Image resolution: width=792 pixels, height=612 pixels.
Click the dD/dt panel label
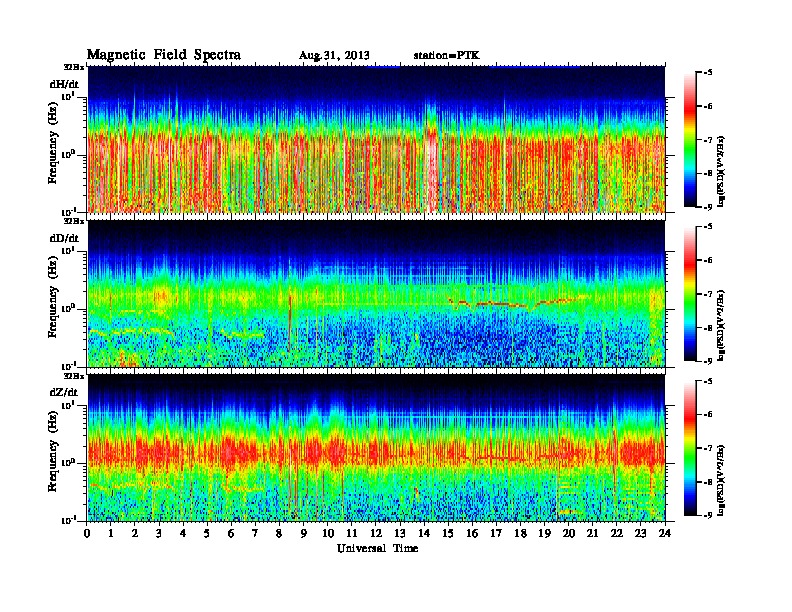[64, 238]
